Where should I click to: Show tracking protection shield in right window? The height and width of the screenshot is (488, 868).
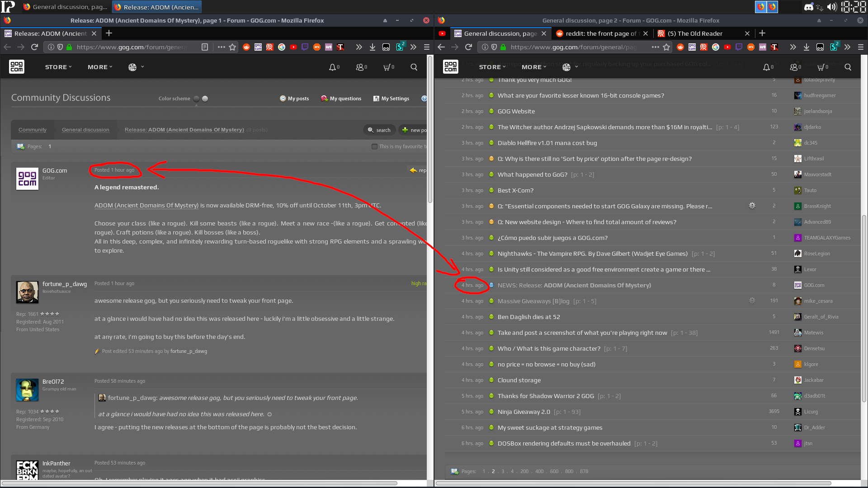click(494, 47)
